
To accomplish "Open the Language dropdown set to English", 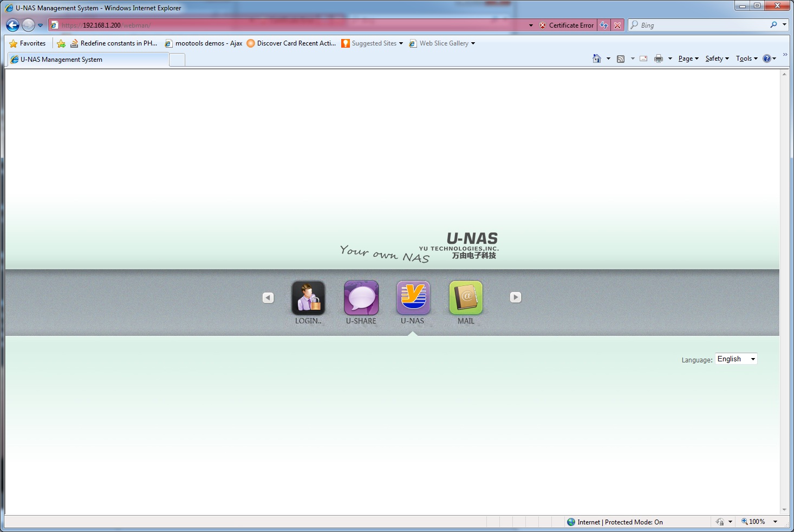I will 736,359.
